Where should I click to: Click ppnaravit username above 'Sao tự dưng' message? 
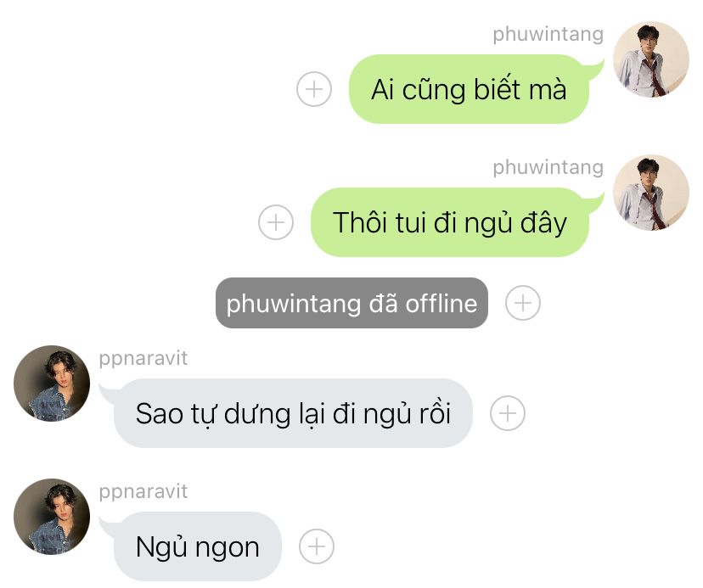coord(143,359)
